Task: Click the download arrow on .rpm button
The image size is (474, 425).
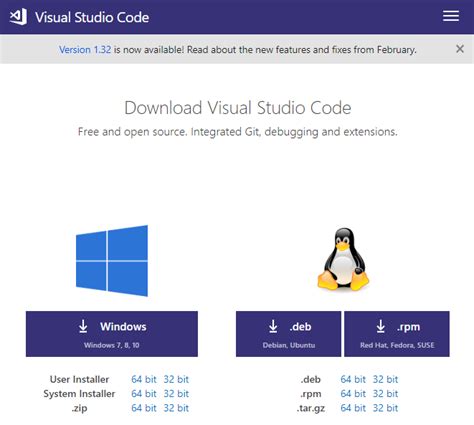Action: (380, 326)
